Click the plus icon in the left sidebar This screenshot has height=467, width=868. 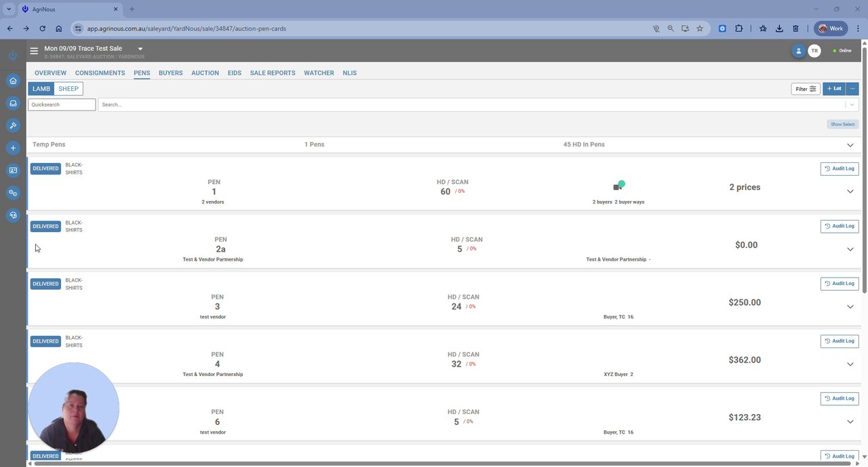tap(13, 148)
